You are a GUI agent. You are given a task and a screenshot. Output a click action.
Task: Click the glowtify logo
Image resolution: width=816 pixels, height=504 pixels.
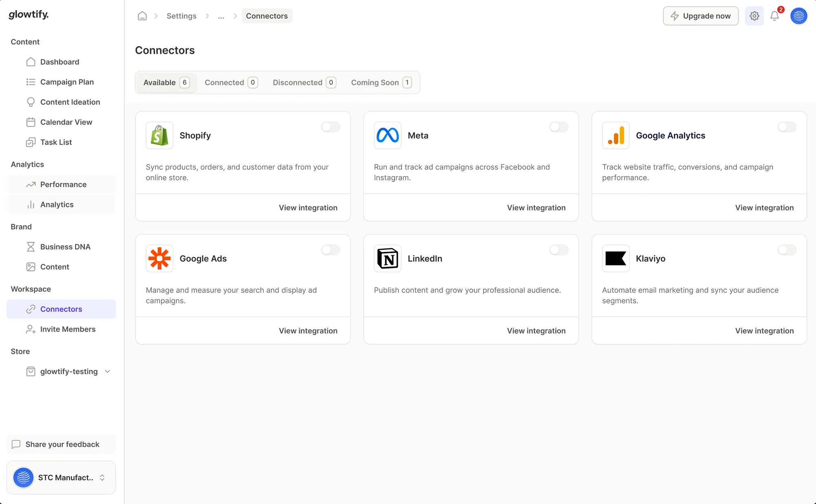(x=29, y=14)
